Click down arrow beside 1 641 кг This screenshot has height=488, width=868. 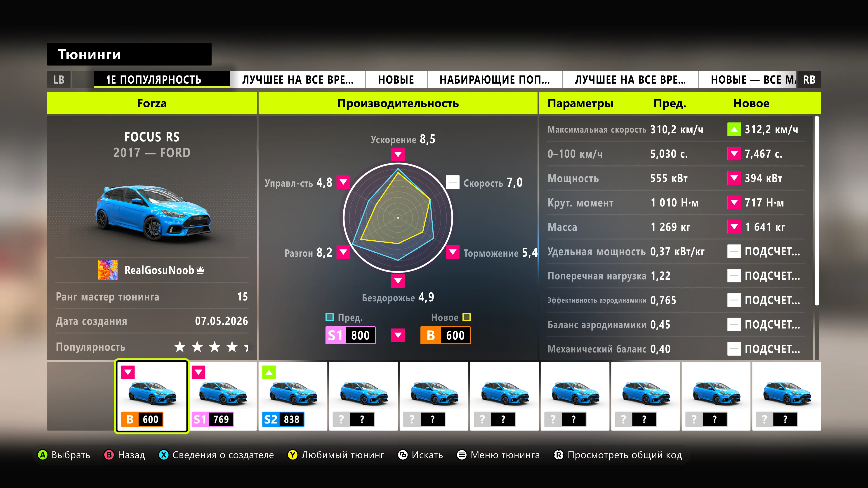tap(734, 227)
